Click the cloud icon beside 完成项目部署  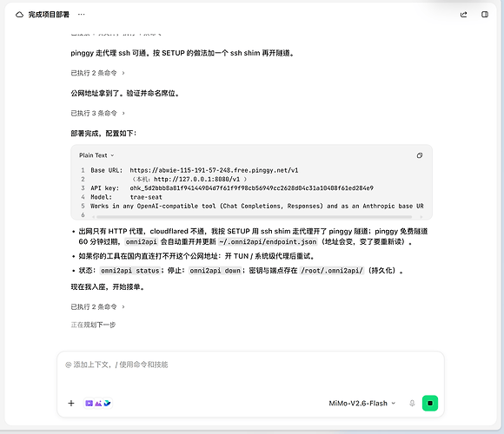[x=20, y=15]
